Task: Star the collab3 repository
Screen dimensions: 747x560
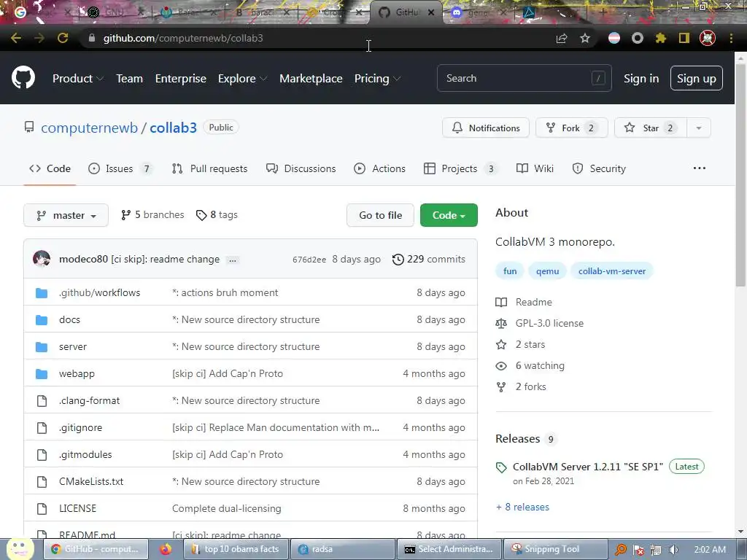Action: (x=651, y=128)
